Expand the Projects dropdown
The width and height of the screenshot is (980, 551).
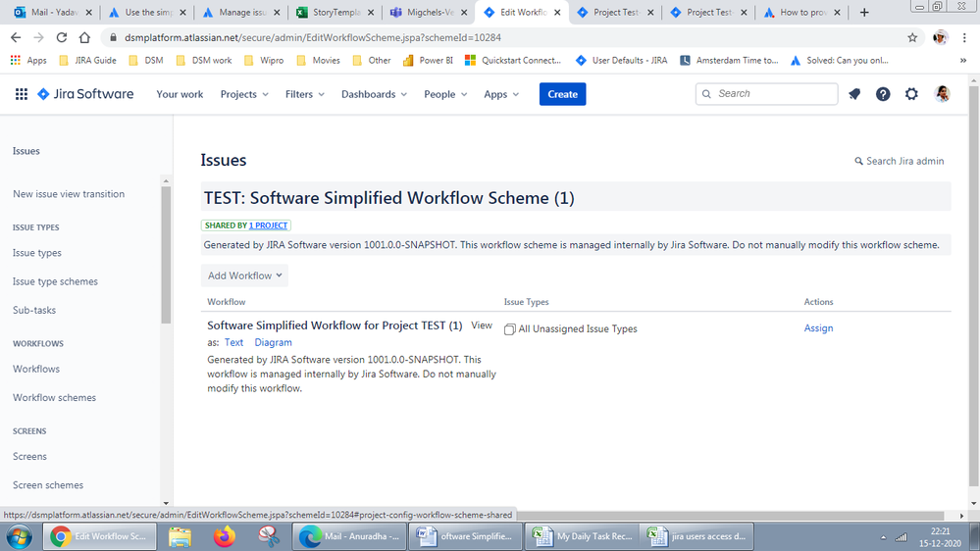[244, 94]
